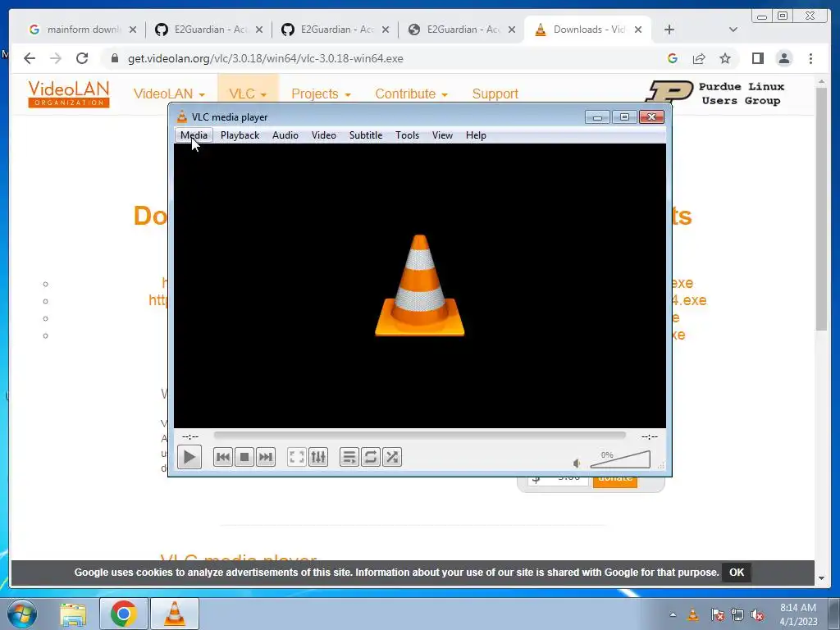Click the VideoLAN Organization logo
Image resolution: width=840 pixels, height=630 pixels.
pos(69,94)
